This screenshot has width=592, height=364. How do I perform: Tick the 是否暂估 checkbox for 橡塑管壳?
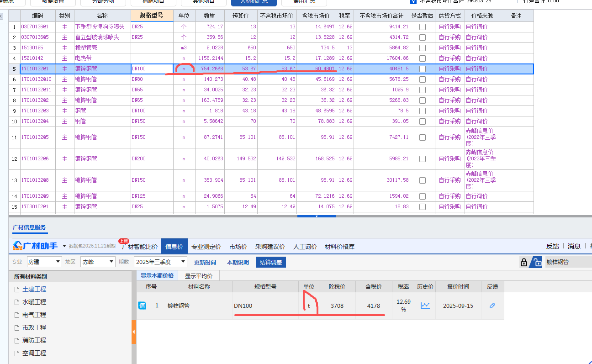pyautogui.click(x=423, y=47)
